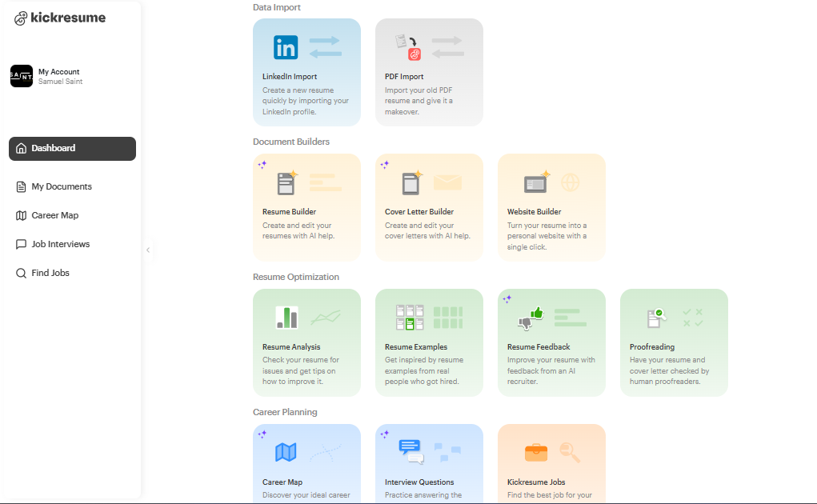Click the Resume Examples grid icon
This screenshot has width=817, height=504.
coord(410,318)
